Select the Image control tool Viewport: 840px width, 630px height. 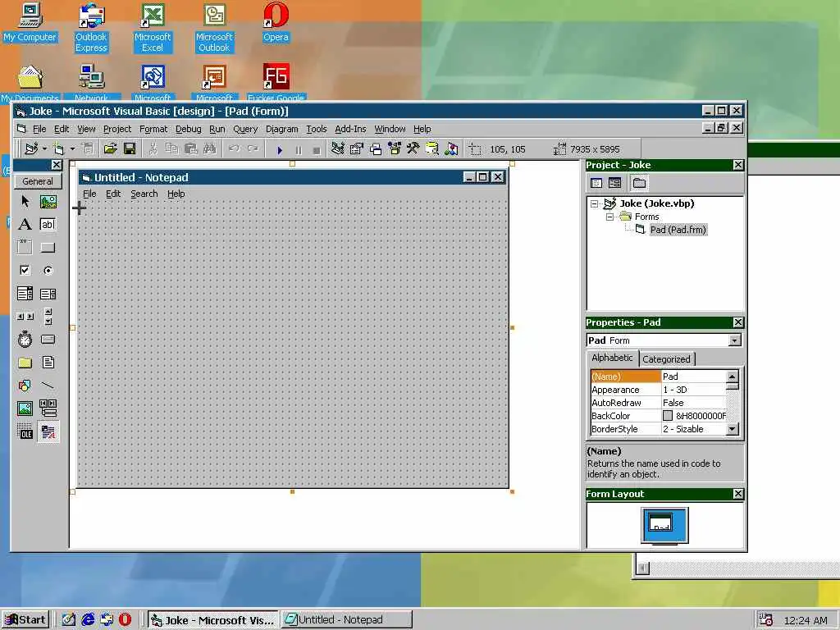25,409
